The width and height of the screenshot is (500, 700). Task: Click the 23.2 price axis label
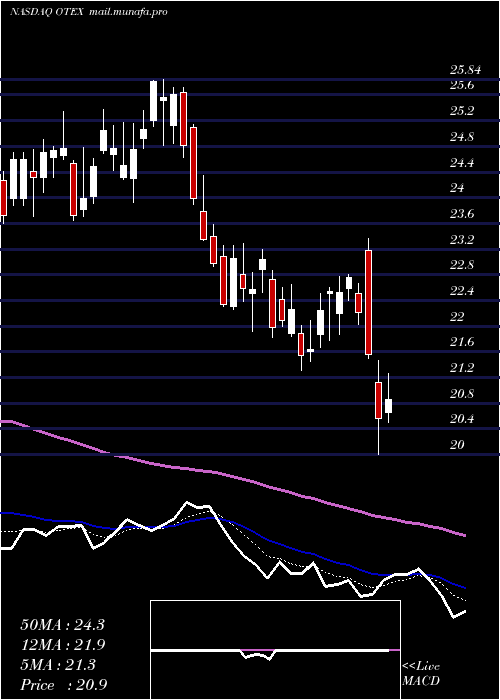tap(462, 240)
